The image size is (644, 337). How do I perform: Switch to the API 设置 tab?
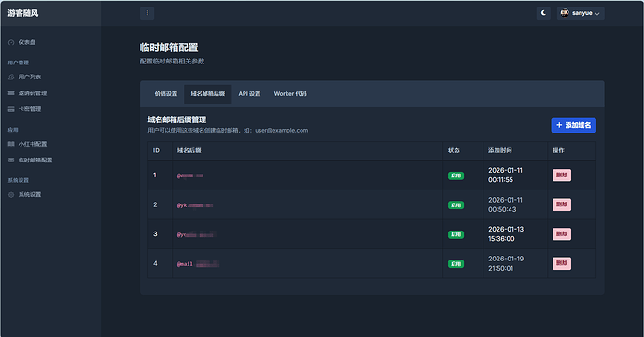[x=249, y=94]
